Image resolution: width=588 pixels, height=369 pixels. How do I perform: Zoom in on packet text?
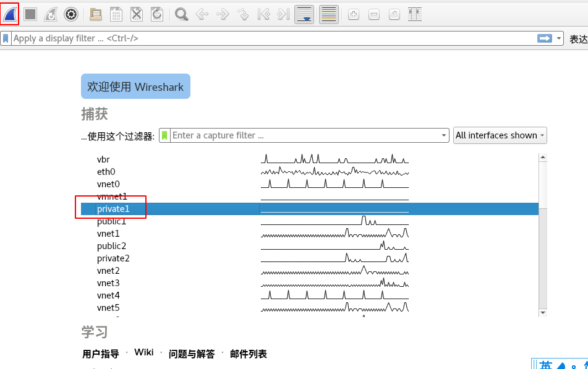pyautogui.click(x=354, y=14)
